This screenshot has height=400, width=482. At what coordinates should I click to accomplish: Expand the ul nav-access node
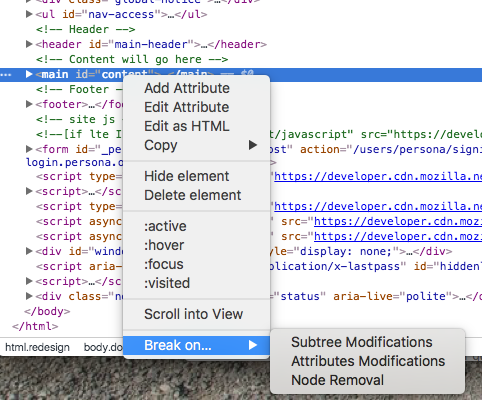29,14
